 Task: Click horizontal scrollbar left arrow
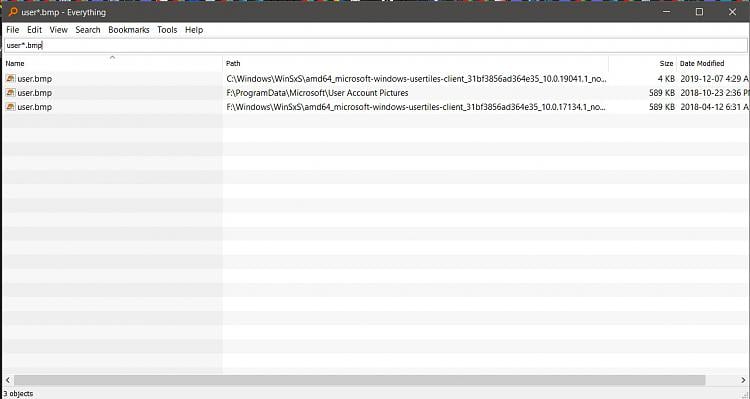[8, 380]
